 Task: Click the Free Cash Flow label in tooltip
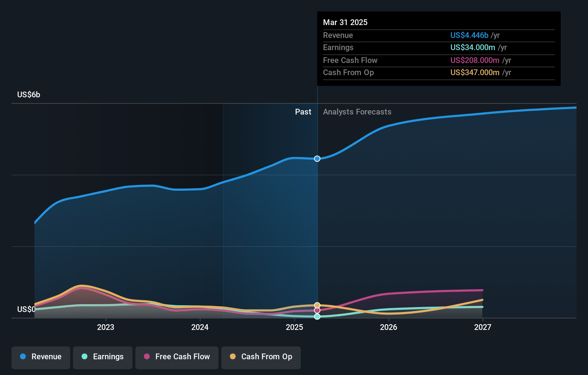pos(350,60)
